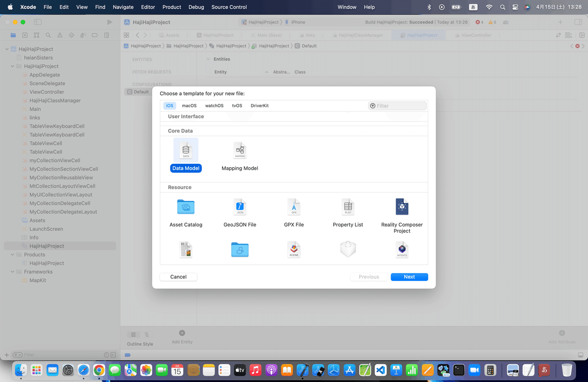Screen dimensions: 588x382
Task: Toggle the left navigator sidebar
Action: coord(38,22)
